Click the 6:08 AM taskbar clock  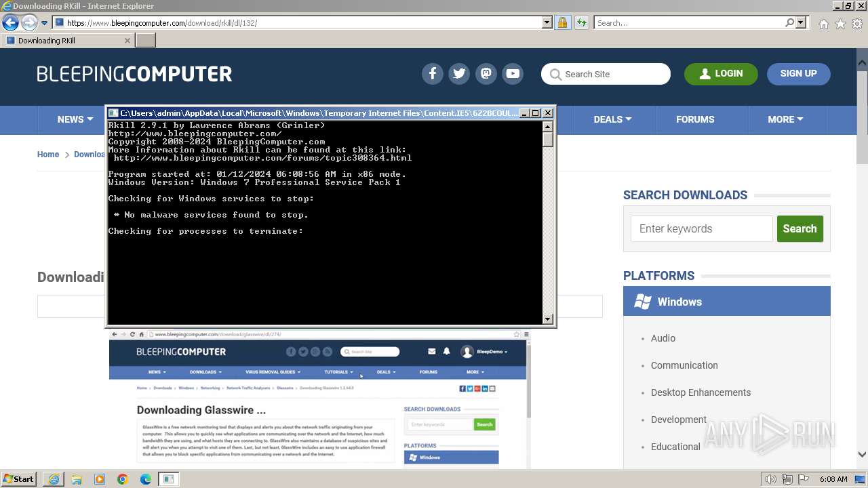pyautogui.click(x=833, y=479)
